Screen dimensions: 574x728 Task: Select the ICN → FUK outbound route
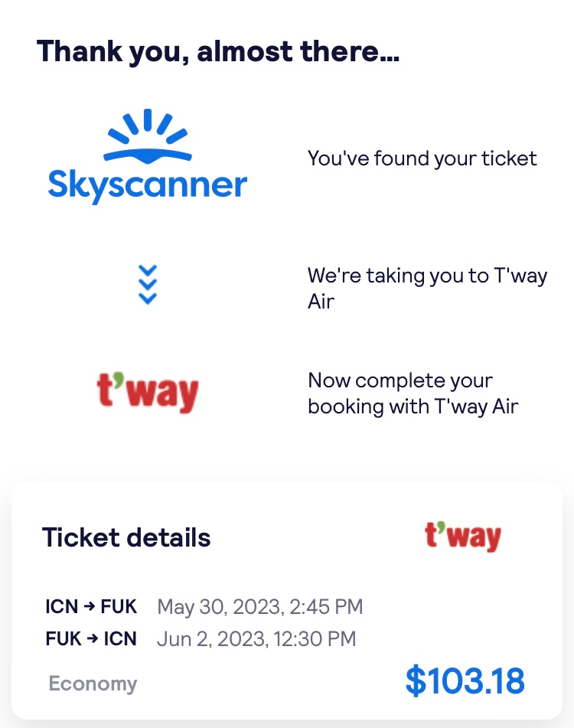click(x=91, y=607)
